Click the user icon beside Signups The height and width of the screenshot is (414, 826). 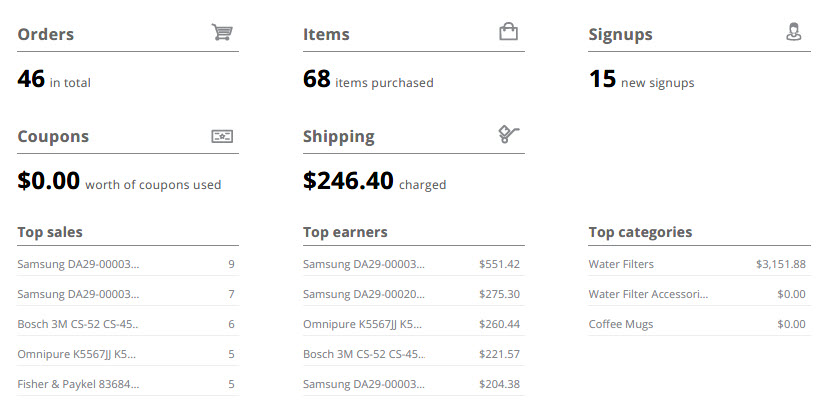pos(794,32)
